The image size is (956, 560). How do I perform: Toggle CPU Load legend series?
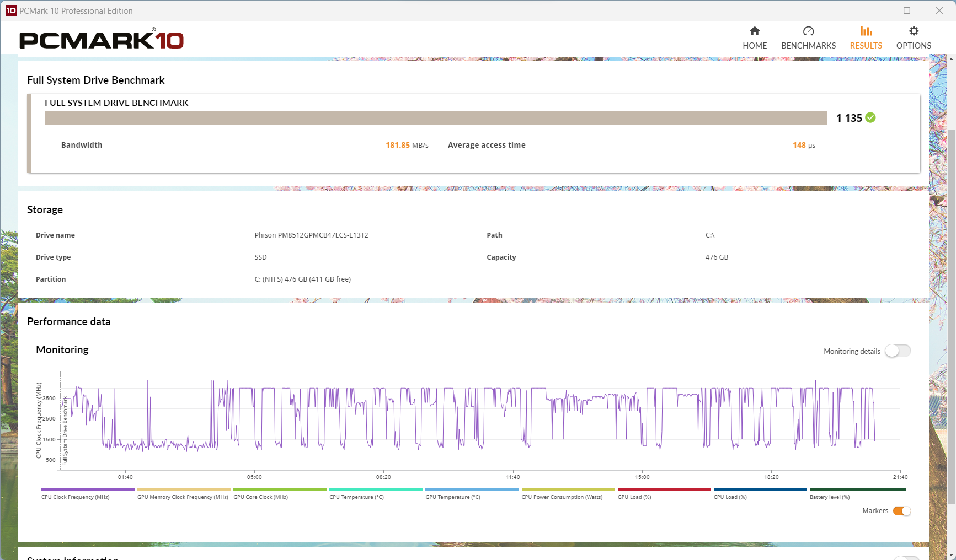point(760,494)
